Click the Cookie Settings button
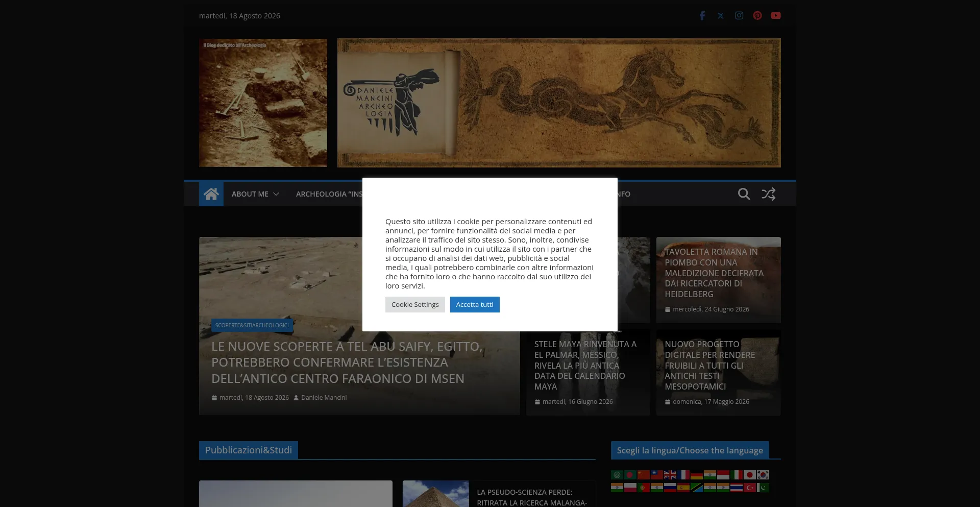 tap(415, 304)
